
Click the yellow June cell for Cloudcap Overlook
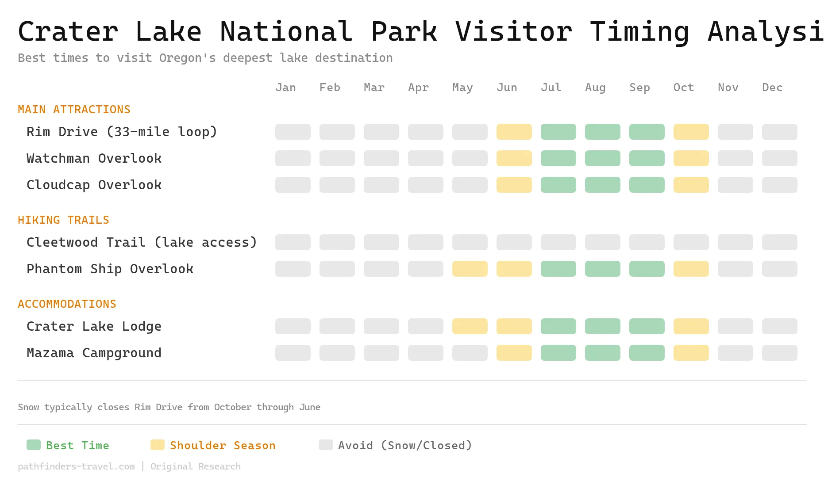tap(514, 185)
